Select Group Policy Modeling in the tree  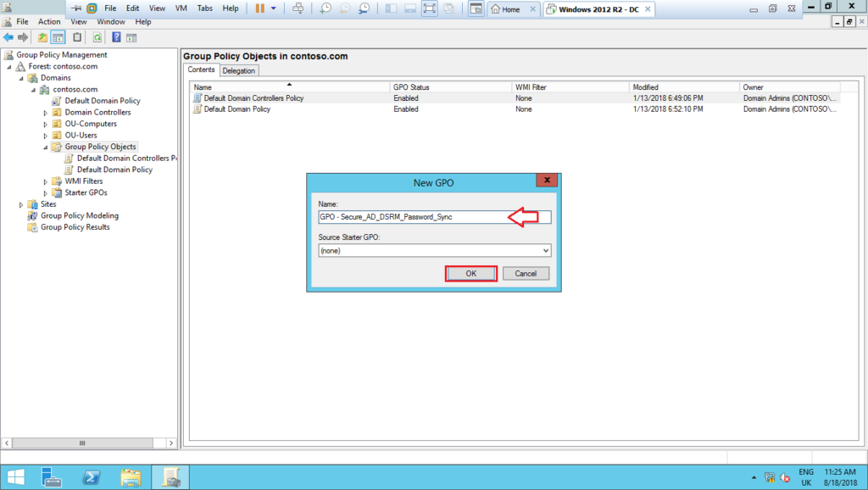coord(80,215)
